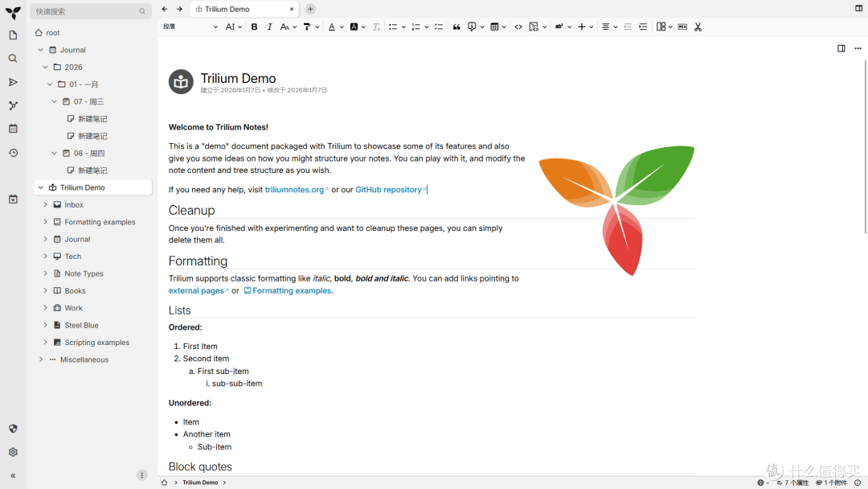Image resolution: width=868 pixels, height=489 pixels.
Task: Click the home icon in the breadcrumb
Action: pos(165,483)
